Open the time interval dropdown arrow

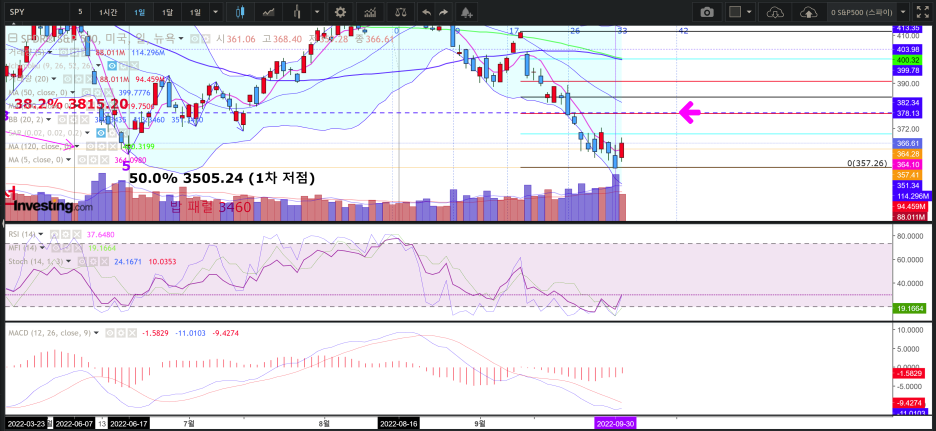pos(215,12)
